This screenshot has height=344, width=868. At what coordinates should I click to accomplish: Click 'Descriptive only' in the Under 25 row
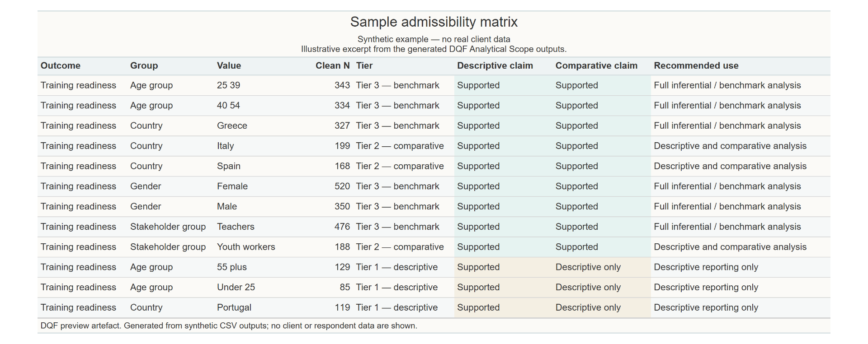tap(588, 287)
